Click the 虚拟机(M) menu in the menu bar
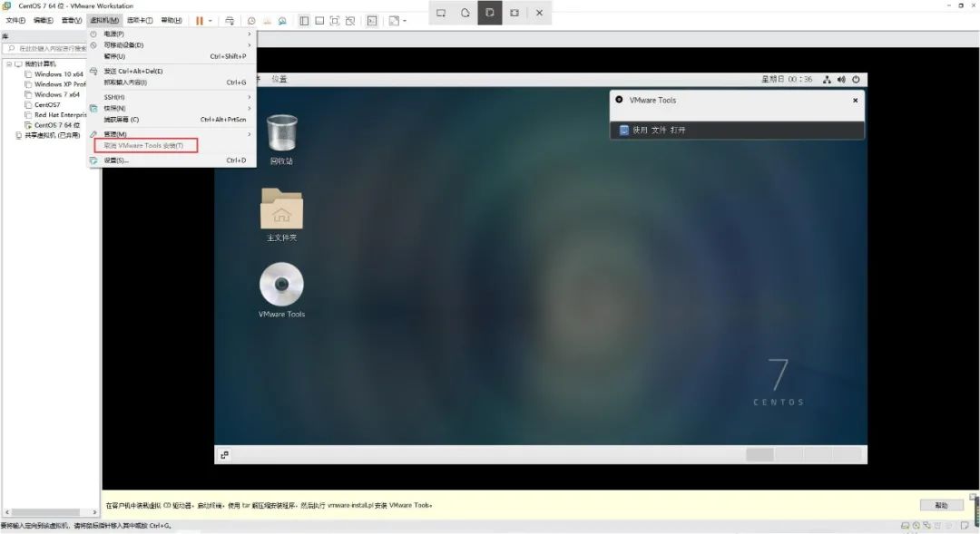This screenshot has width=980, height=534. click(x=103, y=21)
